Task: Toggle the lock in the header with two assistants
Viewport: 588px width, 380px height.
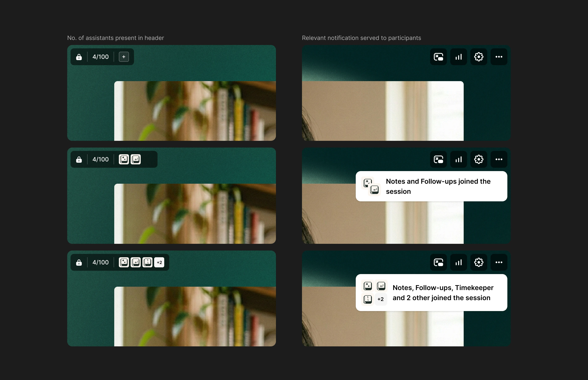Action: 79,159
